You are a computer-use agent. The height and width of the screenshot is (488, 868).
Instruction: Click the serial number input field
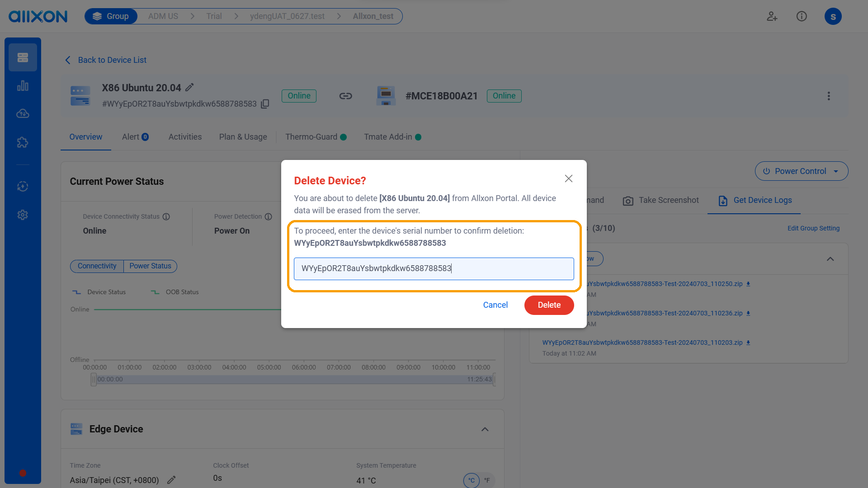(434, 269)
